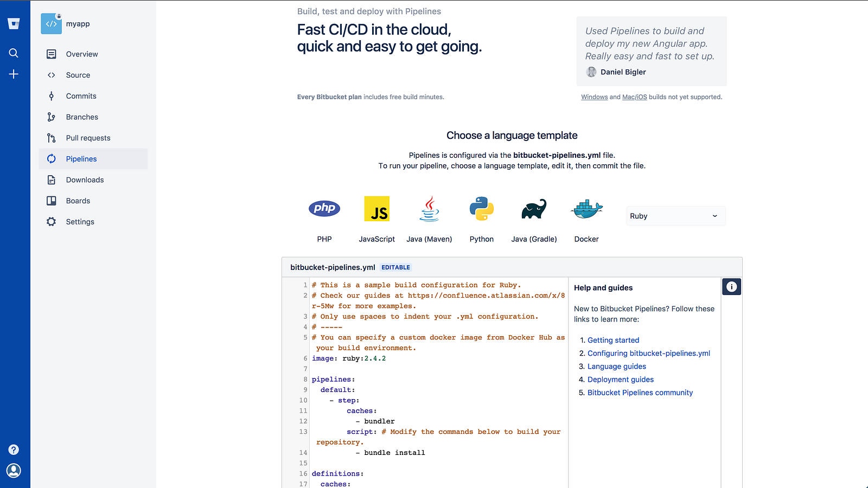Open the Ruby language dropdown
Image resolution: width=868 pixels, height=488 pixels.
coord(676,216)
